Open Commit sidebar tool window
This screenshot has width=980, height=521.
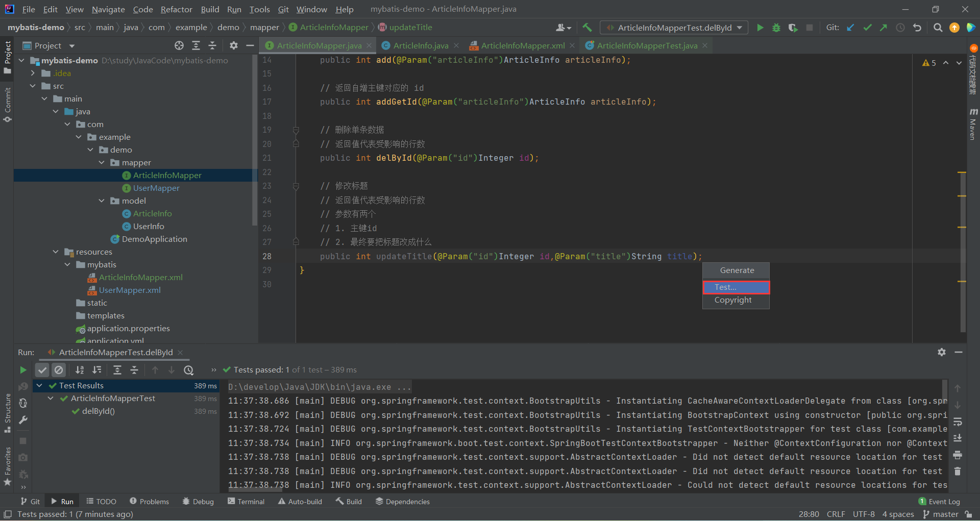click(x=7, y=105)
